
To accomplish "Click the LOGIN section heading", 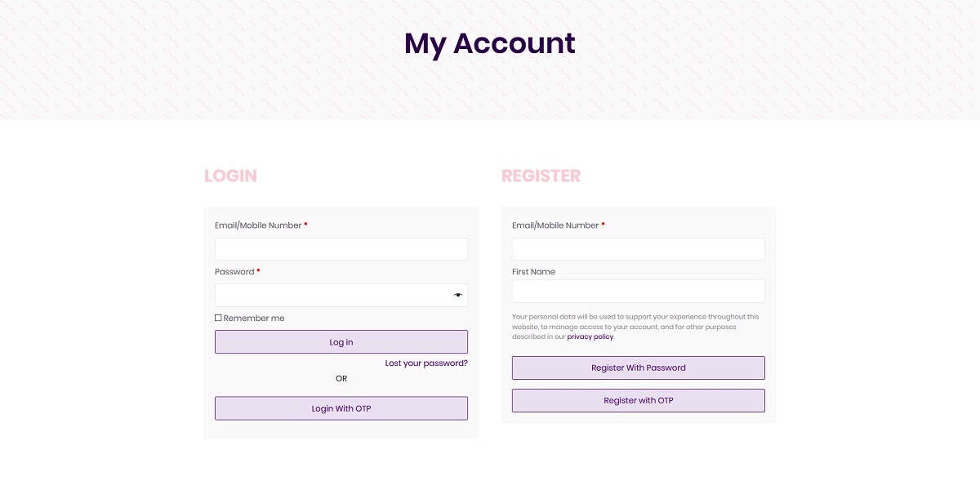I will click(x=230, y=176).
